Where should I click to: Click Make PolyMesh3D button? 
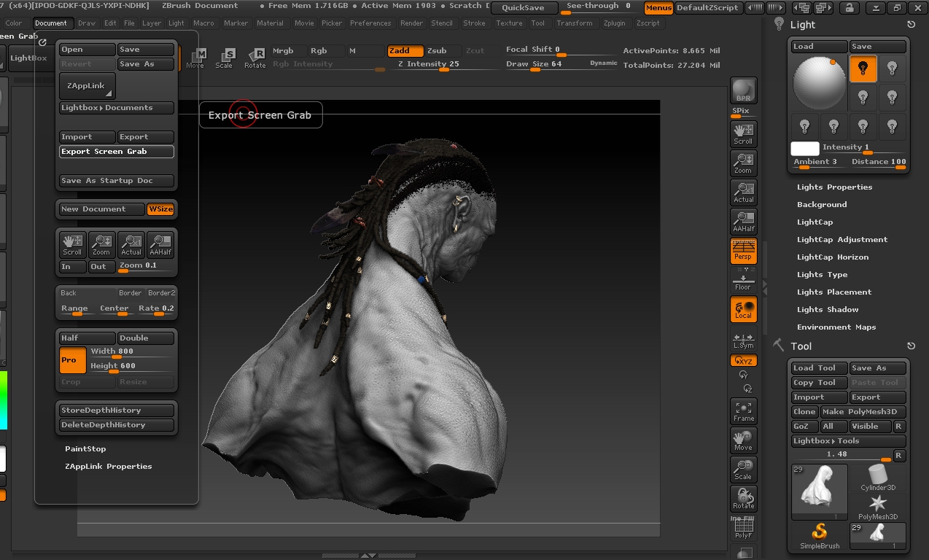pos(863,412)
